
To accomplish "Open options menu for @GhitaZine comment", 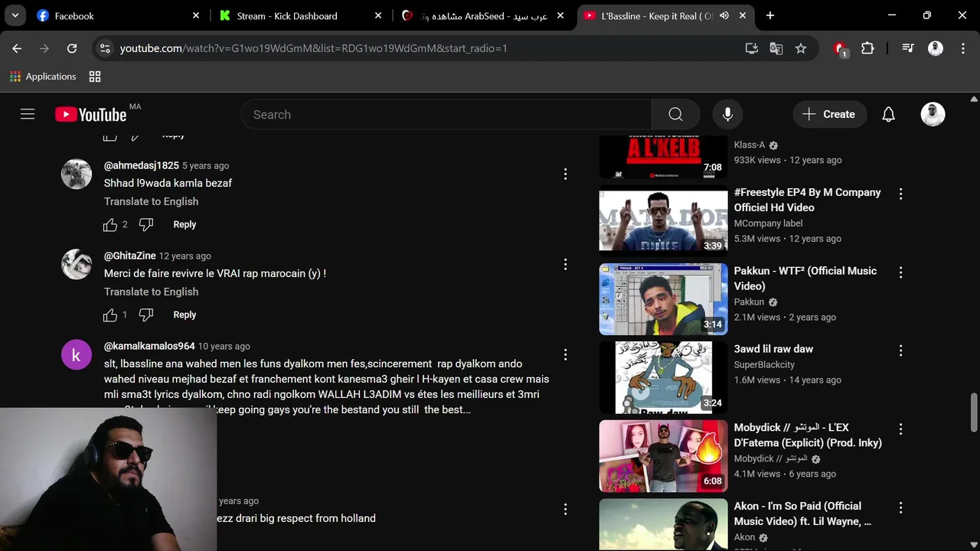I will 565,264.
